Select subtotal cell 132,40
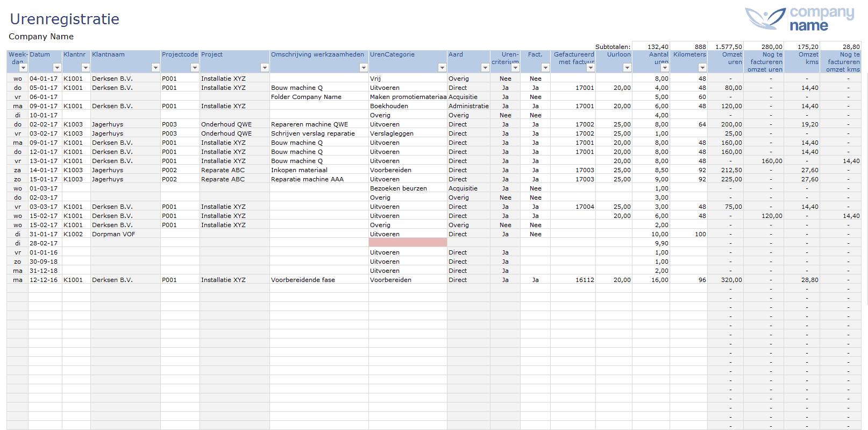This screenshot has width=868, height=430. [651, 46]
